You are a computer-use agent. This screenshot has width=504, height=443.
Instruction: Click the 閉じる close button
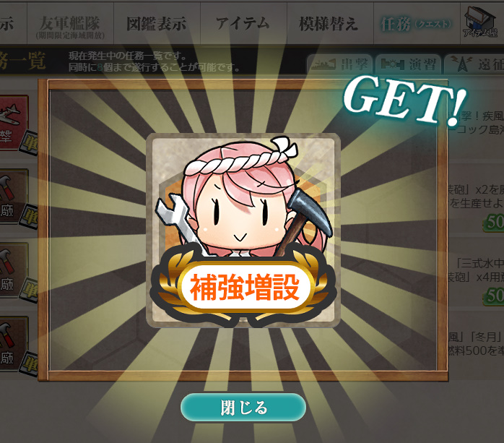(243, 407)
